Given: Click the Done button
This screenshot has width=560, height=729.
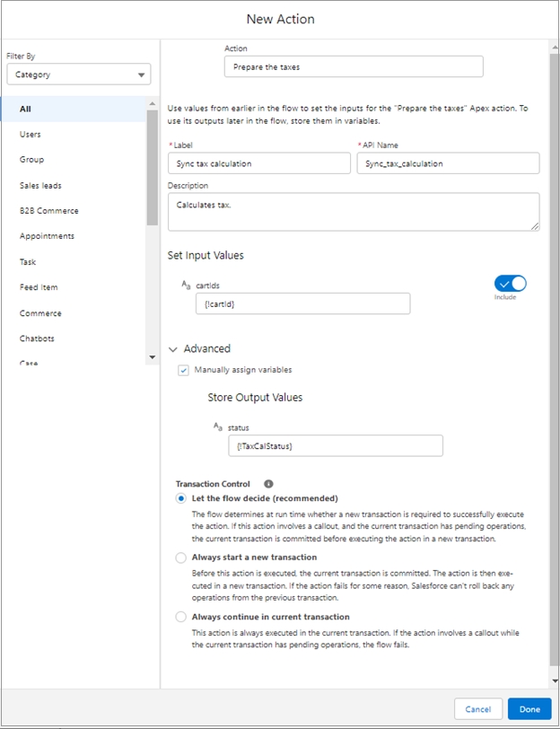Looking at the screenshot, I should coord(529,709).
